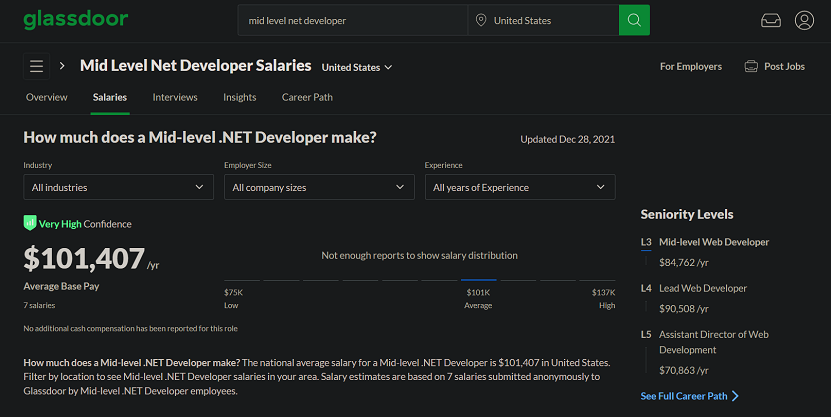Switch to the Interviews tab
Viewport: 831px width, 417px height.
point(175,97)
